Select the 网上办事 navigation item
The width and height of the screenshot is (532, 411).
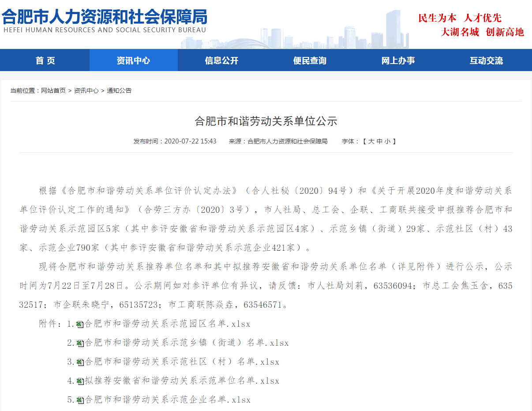398,60
